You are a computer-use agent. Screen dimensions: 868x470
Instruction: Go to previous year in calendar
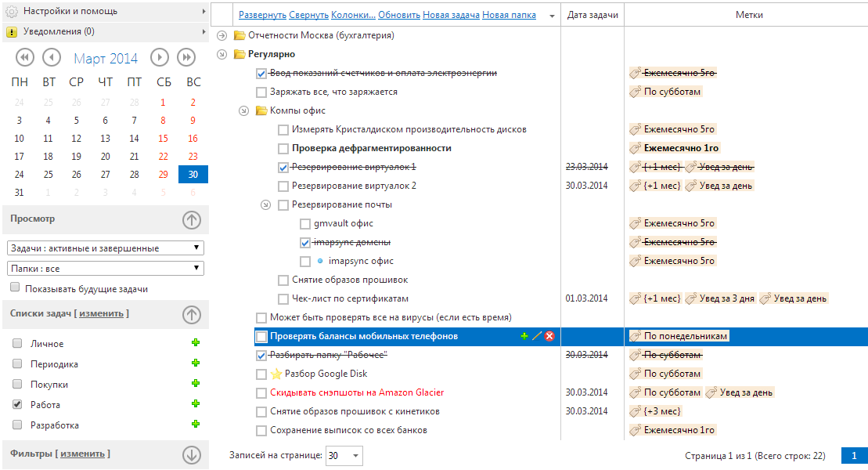[25, 57]
